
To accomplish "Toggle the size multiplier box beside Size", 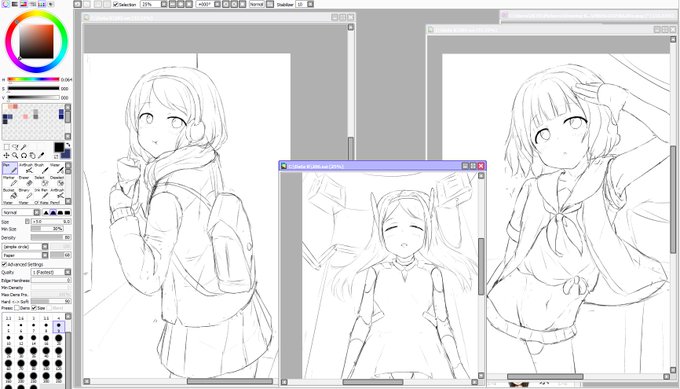I will click(x=27, y=221).
